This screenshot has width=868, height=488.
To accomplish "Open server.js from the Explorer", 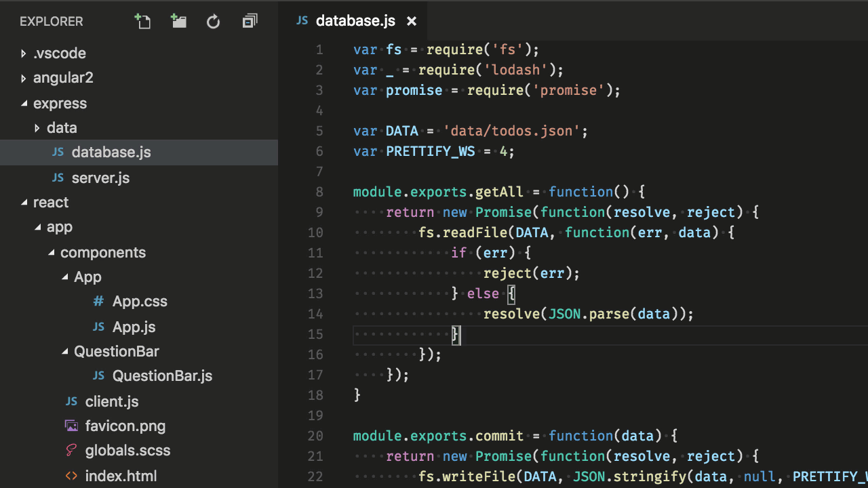I will click(100, 178).
